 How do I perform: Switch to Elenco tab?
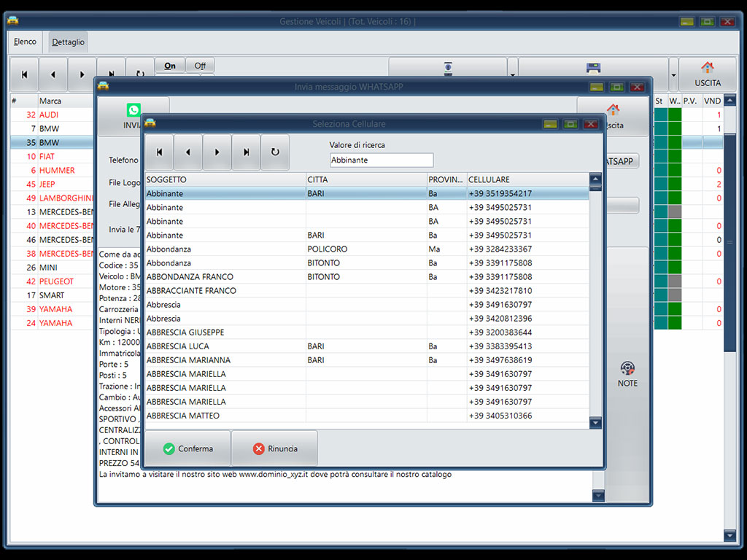click(x=26, y=42)
